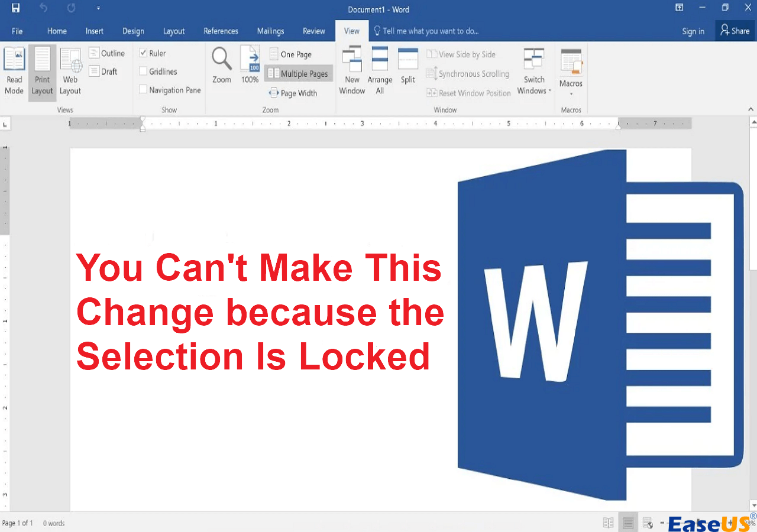Open the Review tab
This screenshot has width=757, height=532.
314,31
